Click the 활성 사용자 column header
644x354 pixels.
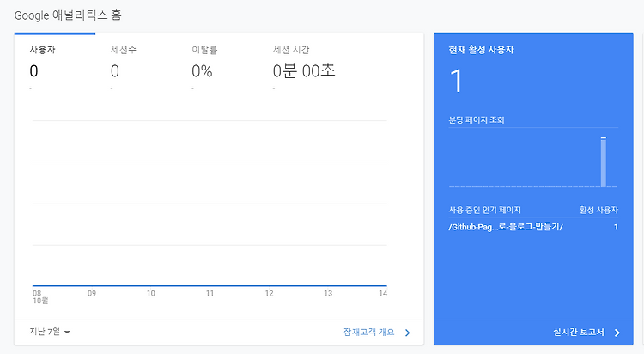pyautogui.click(x=598, y=211)
